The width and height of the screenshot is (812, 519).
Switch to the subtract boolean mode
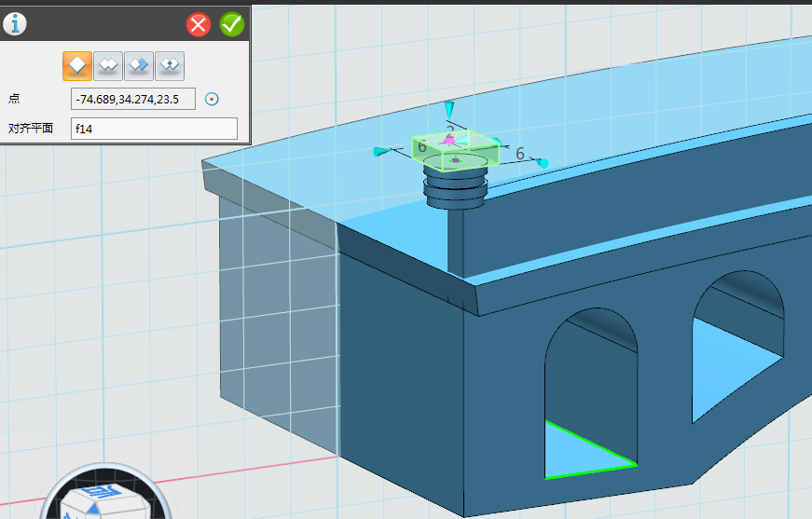pos(139,65)
